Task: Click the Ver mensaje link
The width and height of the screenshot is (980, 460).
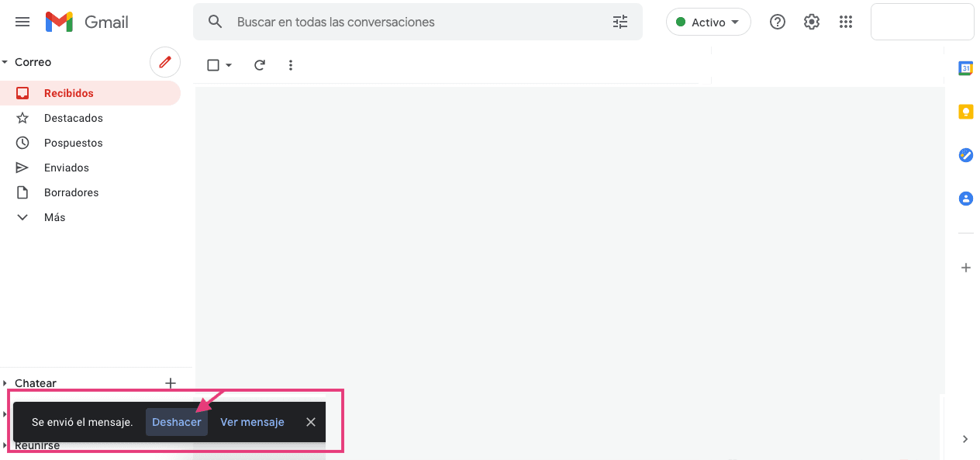Action: pyautogui.click(x=252, y=422)
